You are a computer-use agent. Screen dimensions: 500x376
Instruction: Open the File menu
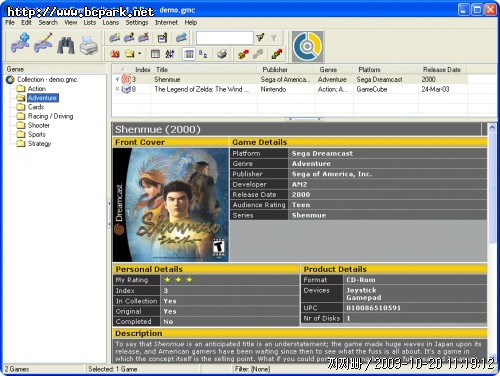pos(10,22)
